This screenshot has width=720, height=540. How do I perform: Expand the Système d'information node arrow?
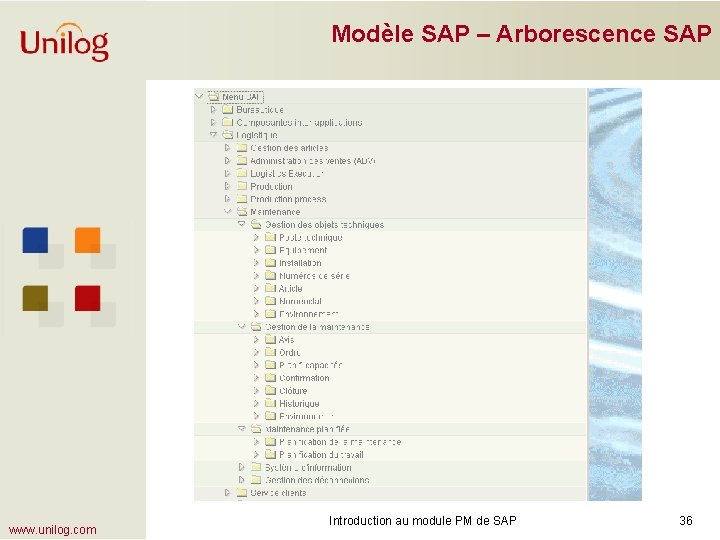pyautogui.click(x=242, y=467)
